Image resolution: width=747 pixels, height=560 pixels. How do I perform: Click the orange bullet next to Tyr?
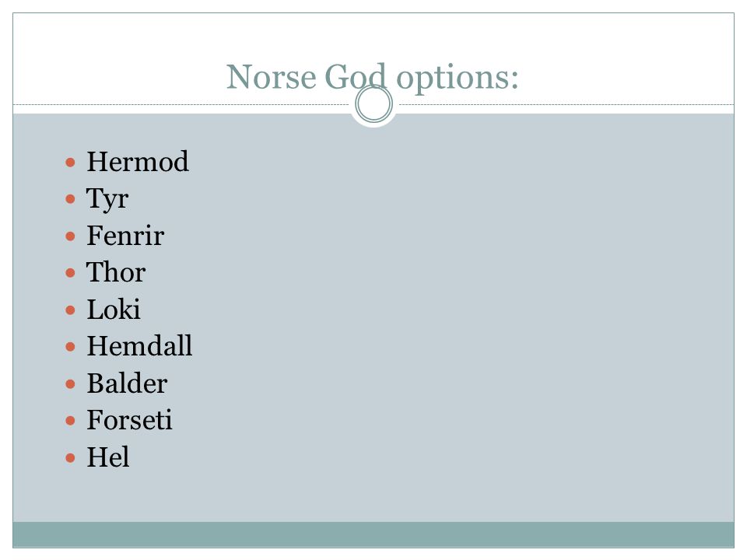tap(70, 199)
